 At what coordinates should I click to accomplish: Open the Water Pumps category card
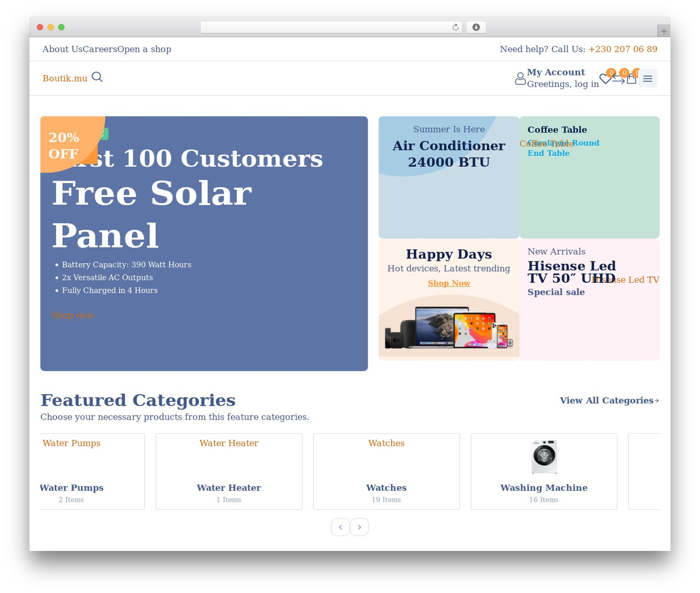click(92, 472)
